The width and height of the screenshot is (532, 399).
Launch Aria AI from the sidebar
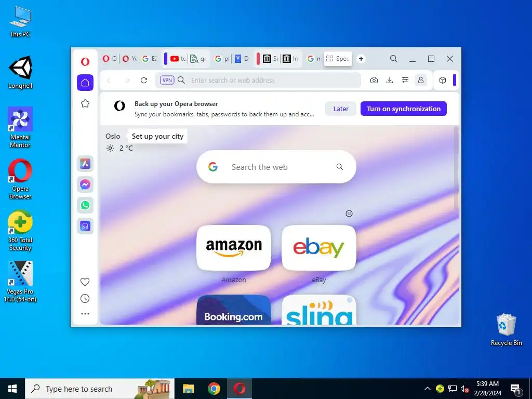pos(85,164)
